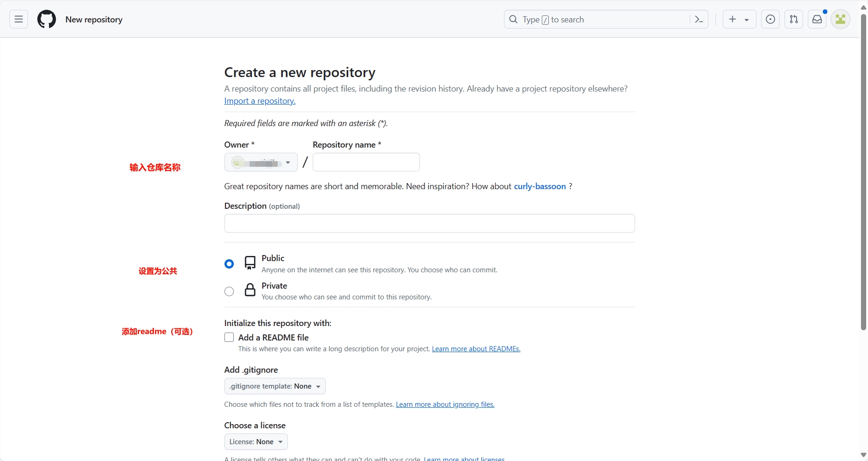Click the GitHub logo icon
Viewport: 868px width, 461px height.
click(x=47, y=19)
